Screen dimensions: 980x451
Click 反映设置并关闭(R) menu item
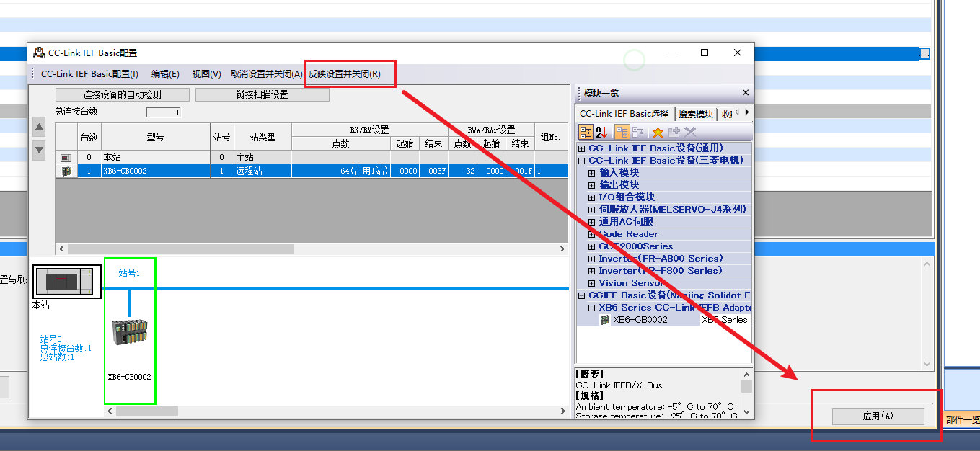pos(345,74)
